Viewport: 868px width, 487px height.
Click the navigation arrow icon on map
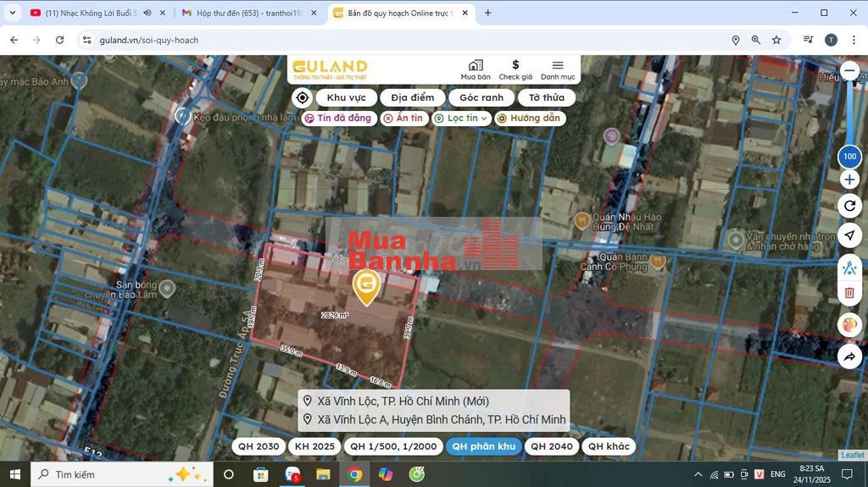849,235
